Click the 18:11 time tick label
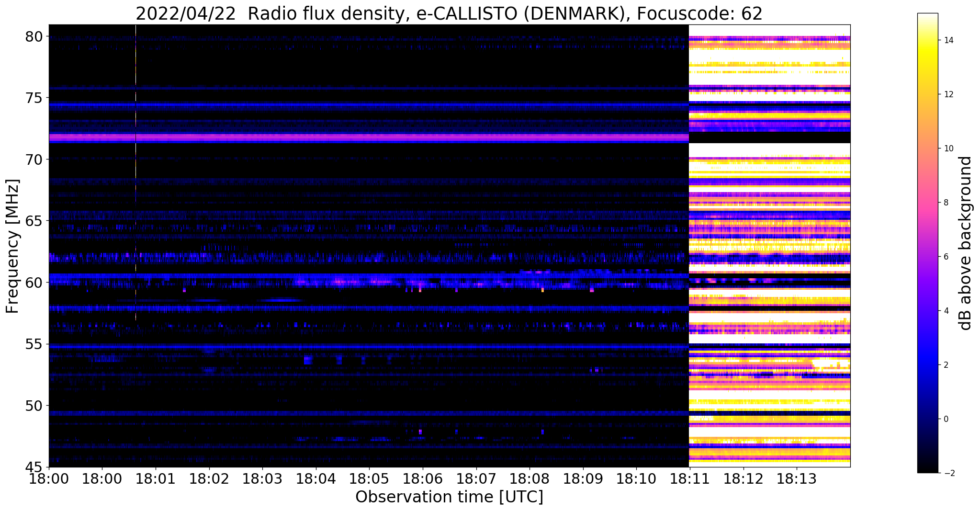The height and width of the screenshot is (511, 980). pos(690,479)
